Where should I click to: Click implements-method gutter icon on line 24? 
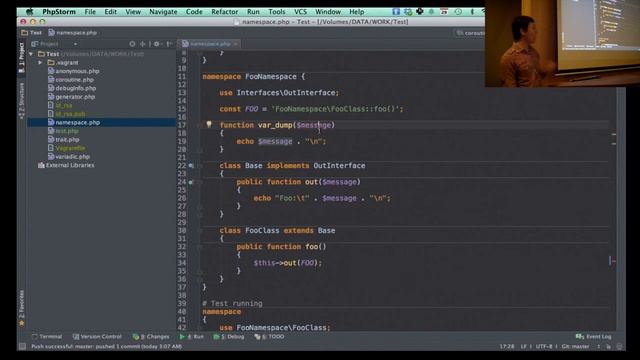coord(191,182)
